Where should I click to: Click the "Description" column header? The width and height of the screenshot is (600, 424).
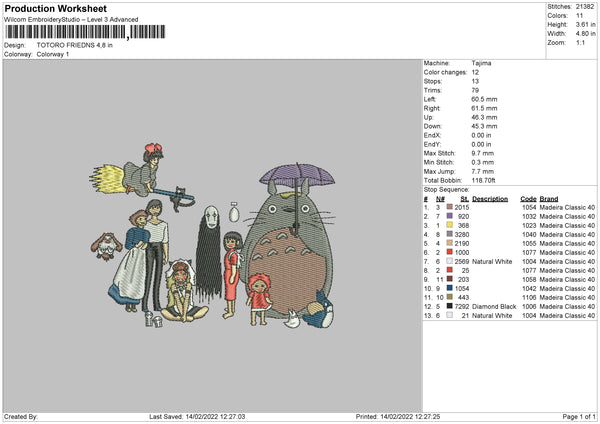490,199
